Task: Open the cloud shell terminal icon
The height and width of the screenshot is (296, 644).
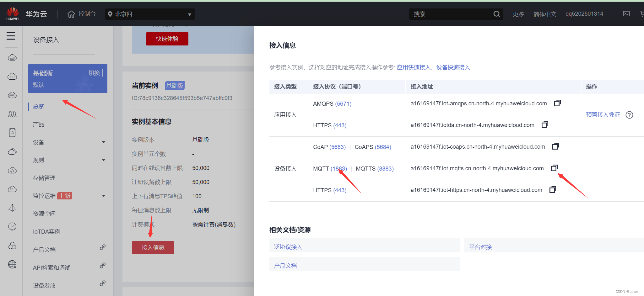Action: [x=626, y=14]
